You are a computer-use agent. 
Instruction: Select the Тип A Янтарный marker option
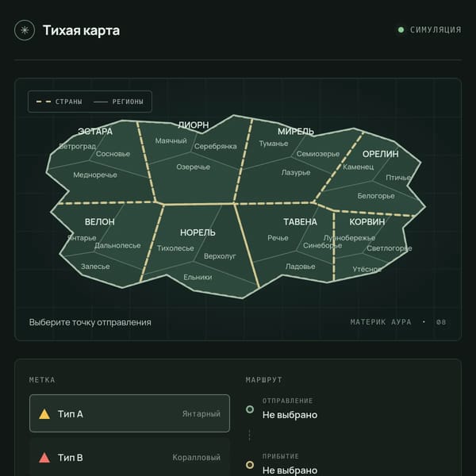click(x=129, y=413)
